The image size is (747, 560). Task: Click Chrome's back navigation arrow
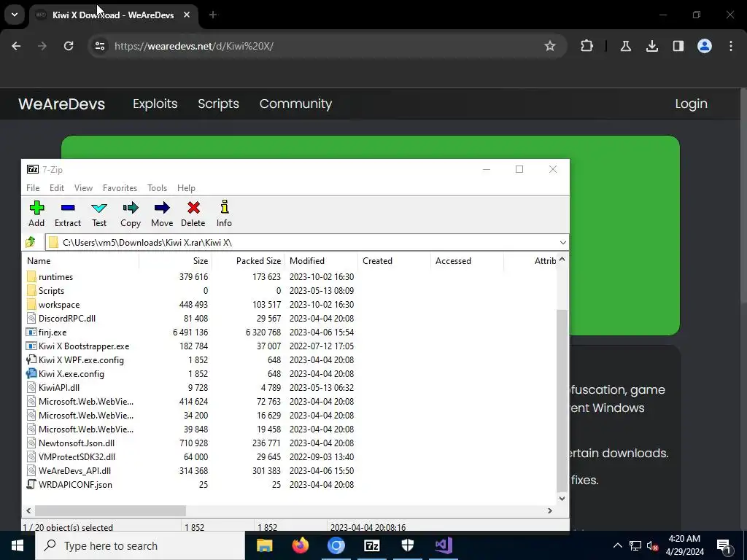tap(16, 46)
